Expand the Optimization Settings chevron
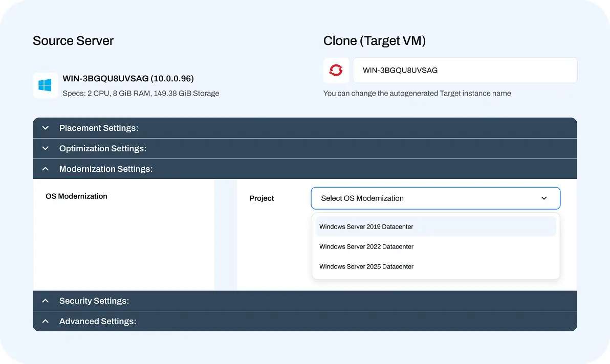This screenshot has width=610, height=364. [46, 148]
